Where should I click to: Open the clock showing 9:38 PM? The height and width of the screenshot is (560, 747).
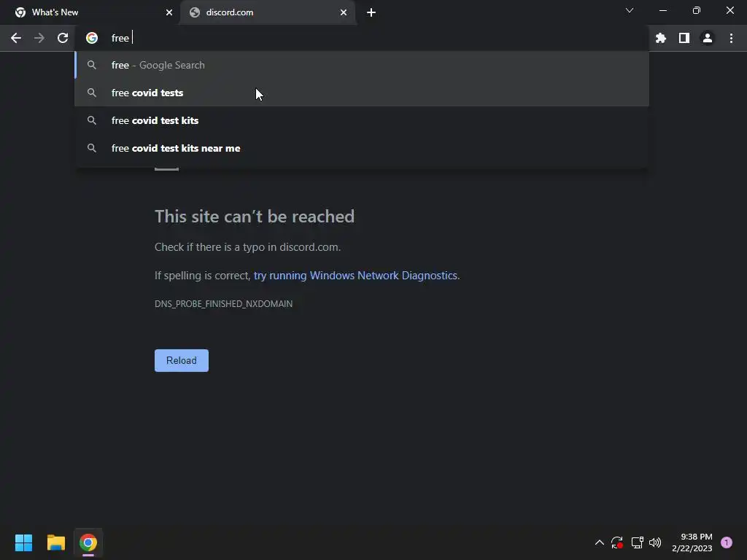[x=692, y=542]
